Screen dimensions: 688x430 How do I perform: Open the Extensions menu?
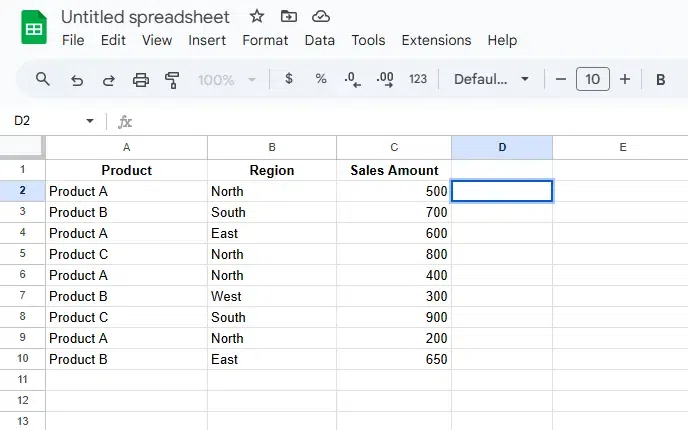click(x=436, y=40)
